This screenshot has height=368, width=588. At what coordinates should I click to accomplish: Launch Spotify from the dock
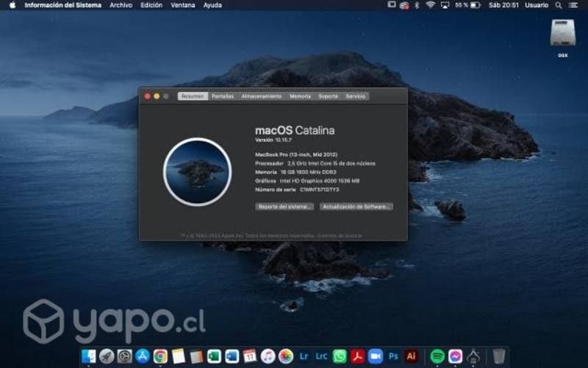pyautogui.click(x=437, y=356)
